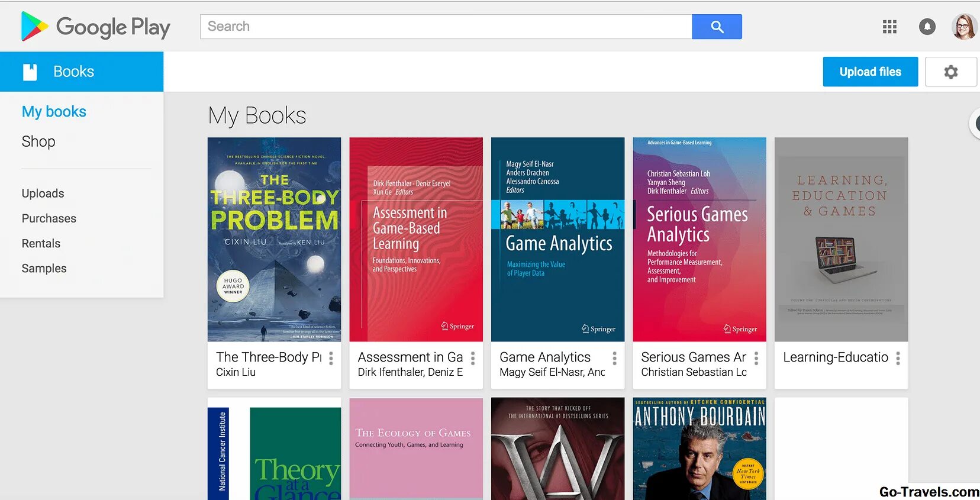Click the Google Play logo

tap(95, 27)
